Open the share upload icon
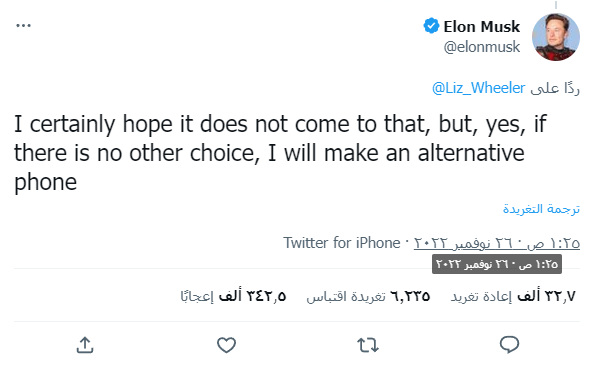594x366 pixels. pos(85,345)
